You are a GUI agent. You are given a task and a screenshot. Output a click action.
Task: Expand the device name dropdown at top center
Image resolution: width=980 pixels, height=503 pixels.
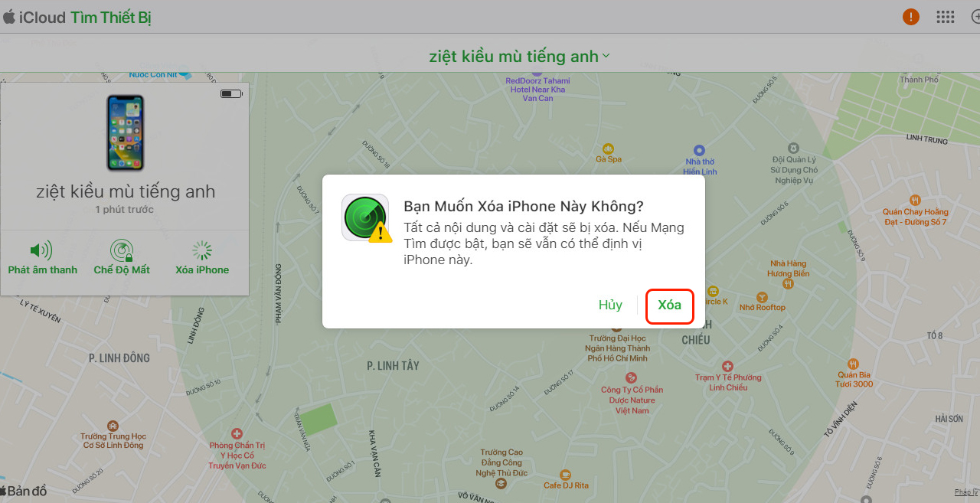605,56
